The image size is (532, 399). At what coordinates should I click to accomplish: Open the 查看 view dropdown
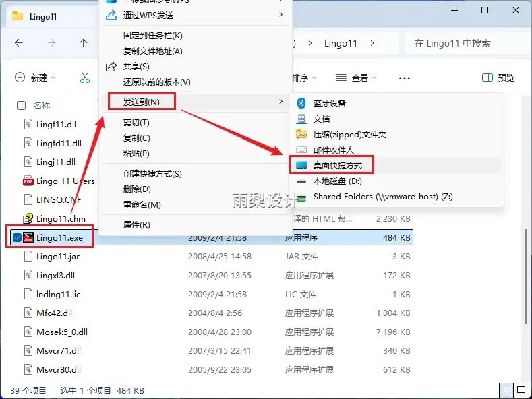point(356,78)
